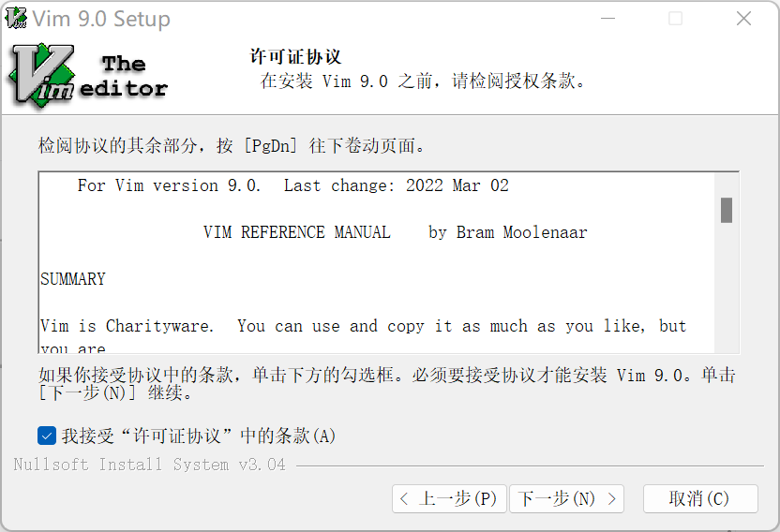
Task: Click 'Vim is Charityware.' sentence
Action: 127,326
